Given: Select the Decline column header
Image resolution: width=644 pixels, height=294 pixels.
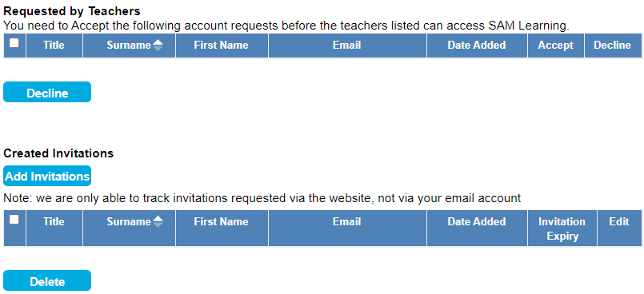Looking at the screenshot, I should coord(612,46).
